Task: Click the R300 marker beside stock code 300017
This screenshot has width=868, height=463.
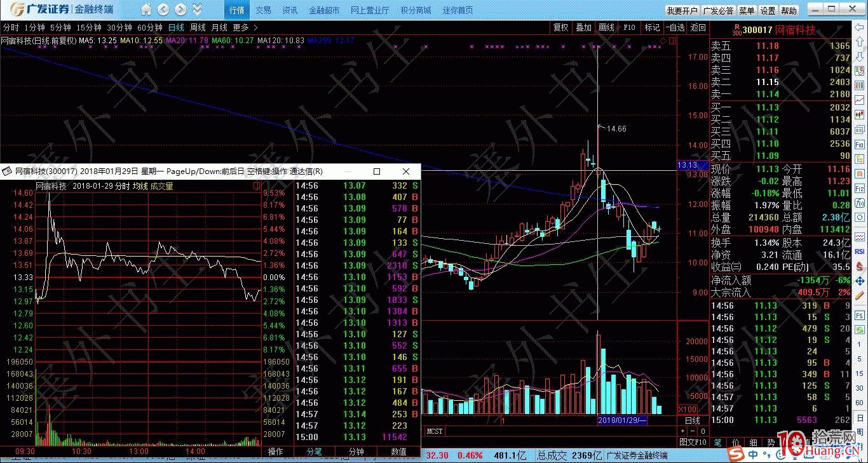Action: (x=736, y=29)
